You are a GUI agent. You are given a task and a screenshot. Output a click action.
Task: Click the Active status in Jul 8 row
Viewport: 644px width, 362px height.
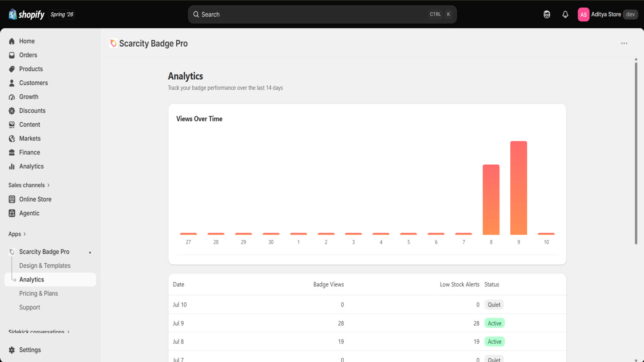coord(494,342)
